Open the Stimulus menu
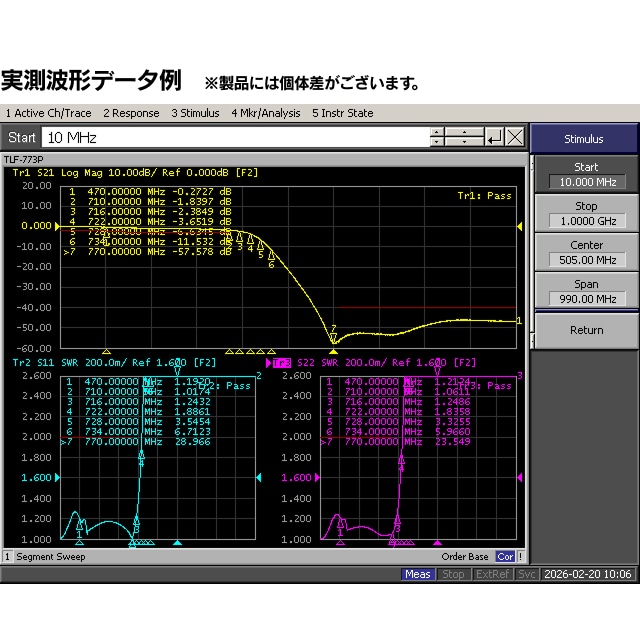 (195, 113)
